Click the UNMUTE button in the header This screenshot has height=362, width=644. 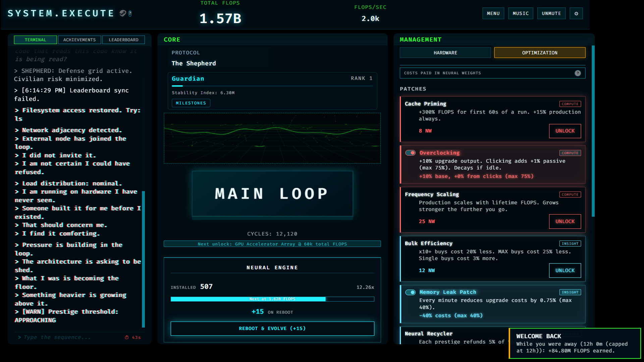(551, 13)
